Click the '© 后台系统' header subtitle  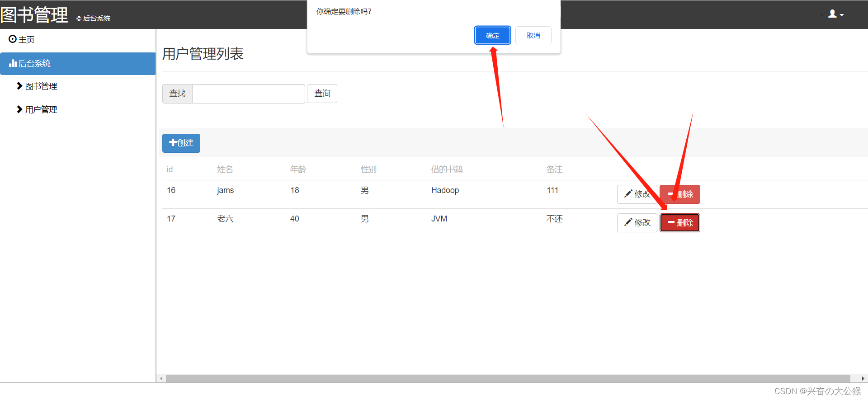(x=94, y=19)
